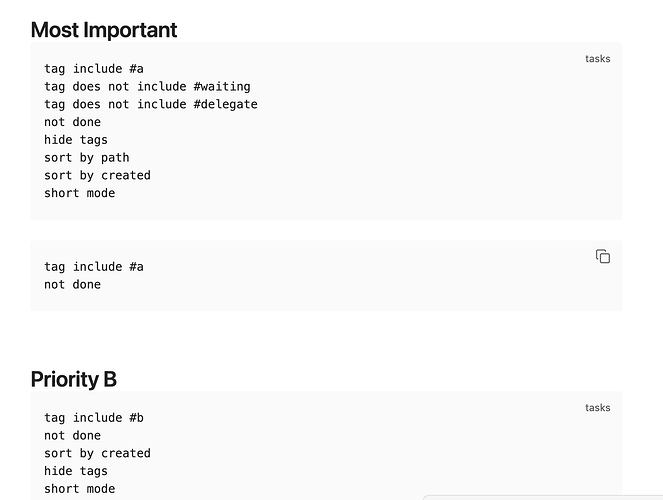Click 'sort by created' in the Priority B block

97,453
